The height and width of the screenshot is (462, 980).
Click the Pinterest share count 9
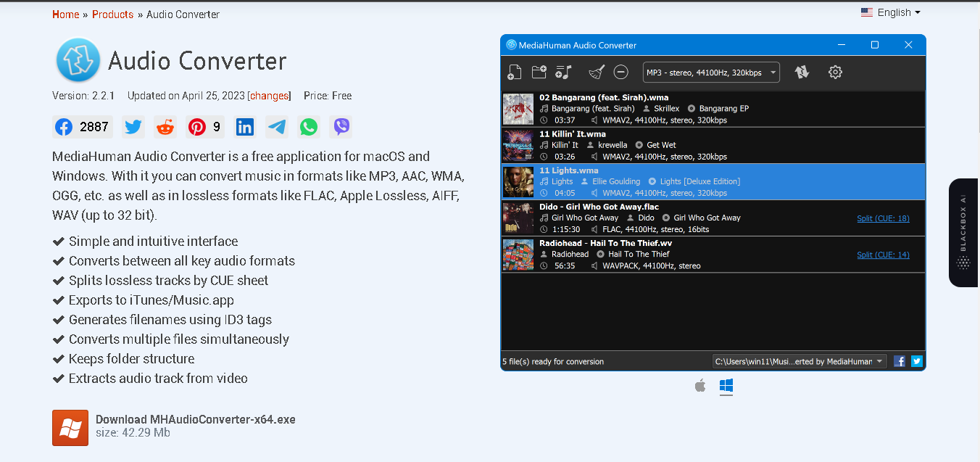tap(216, 127)
